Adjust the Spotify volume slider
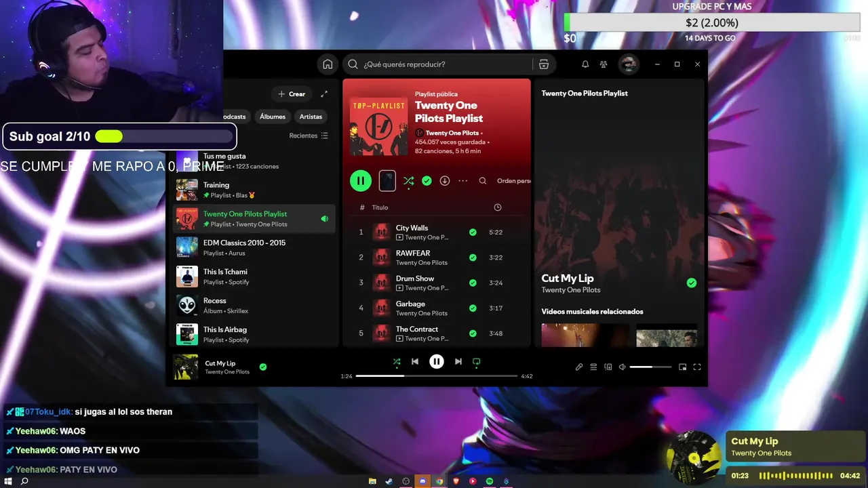The height and width of the screenshot is (488, 868). click(650, 367)
